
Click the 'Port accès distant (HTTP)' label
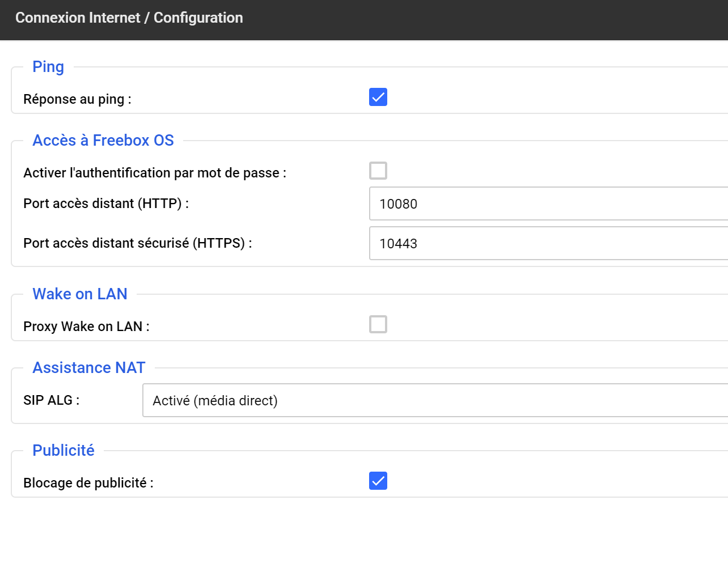click(x=106, y=204)
